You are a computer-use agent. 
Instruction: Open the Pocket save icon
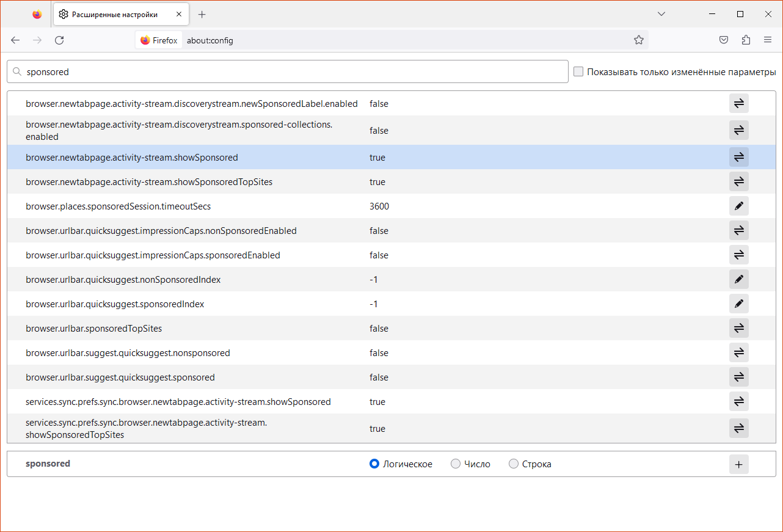click(x=724, y=40)
